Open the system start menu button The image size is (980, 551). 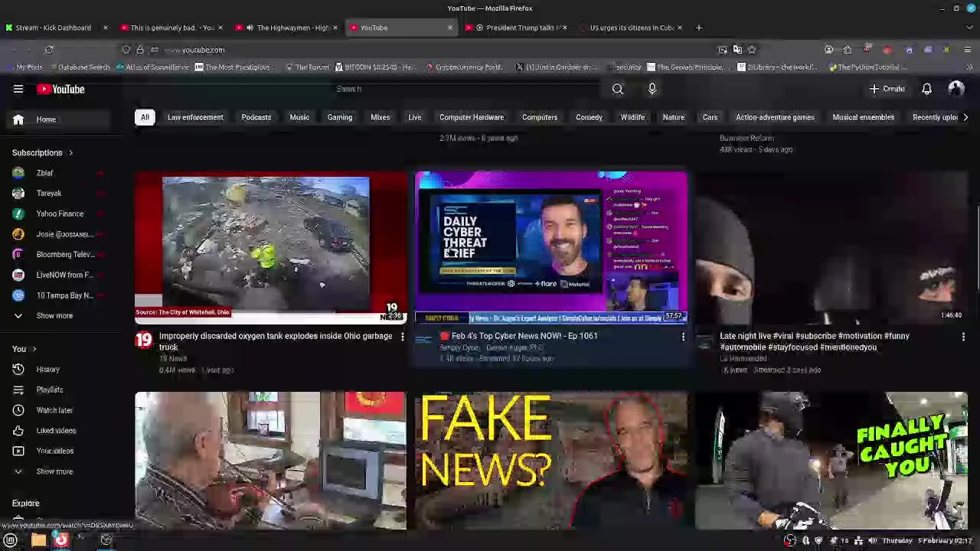(11, 540)
